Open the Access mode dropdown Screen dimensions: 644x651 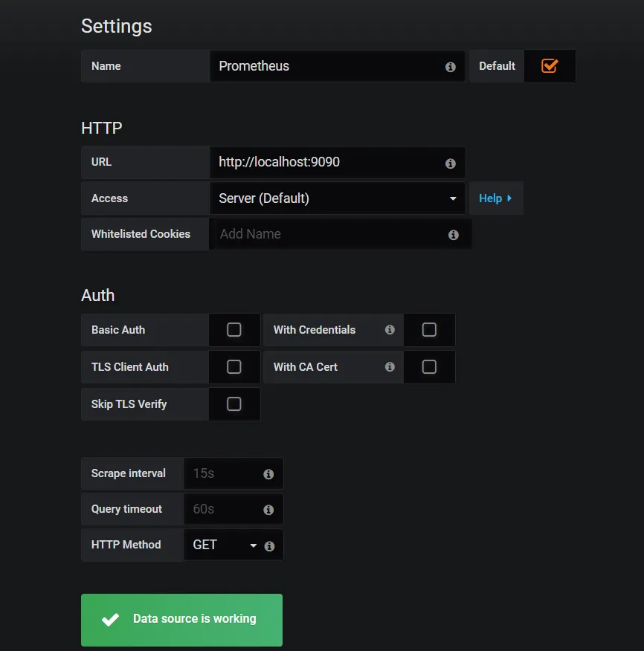pyautogui.click(x=338, y=198)
